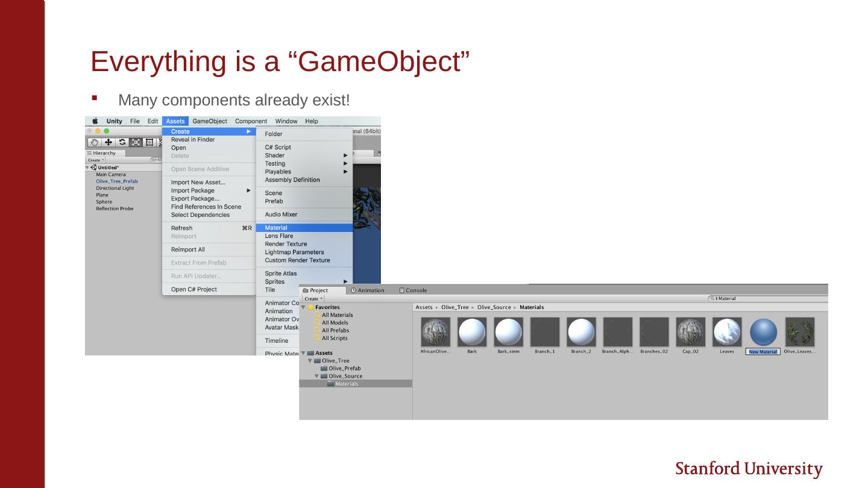Screen dimensions: 868x488
Task: Select the Scale tool in Unity toolbar
Action: click(136, 143)
